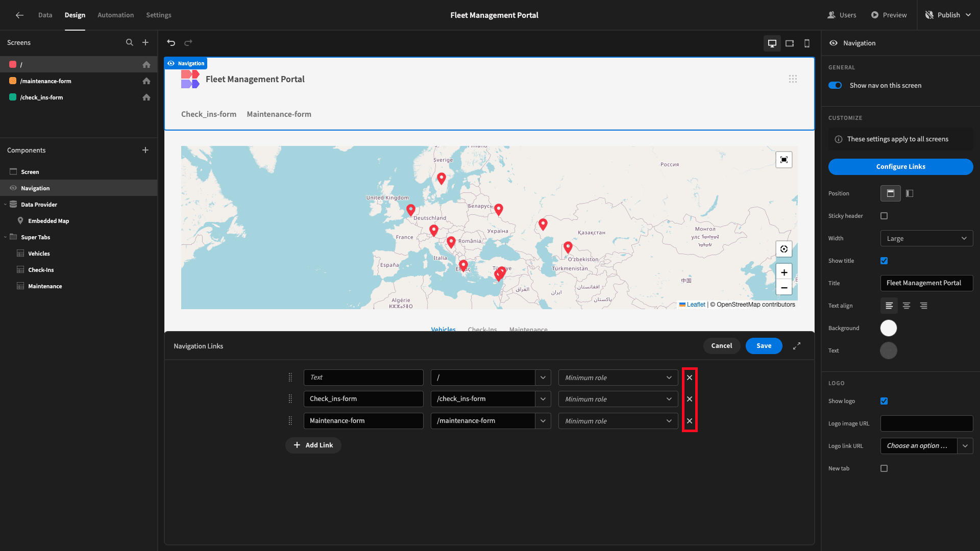Search screens with magnifier icon
This screenshot has height=551, width=980.
coord(130,43)
